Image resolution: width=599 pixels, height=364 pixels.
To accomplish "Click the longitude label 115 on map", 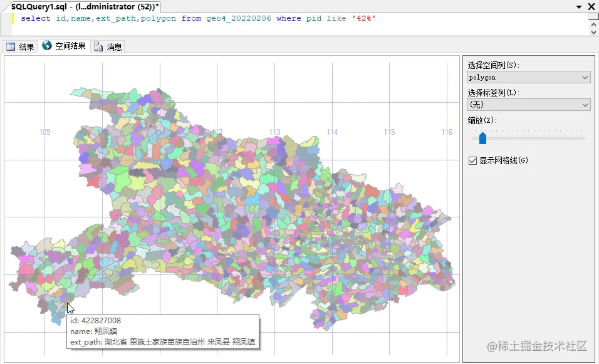I will pos(389,132).
